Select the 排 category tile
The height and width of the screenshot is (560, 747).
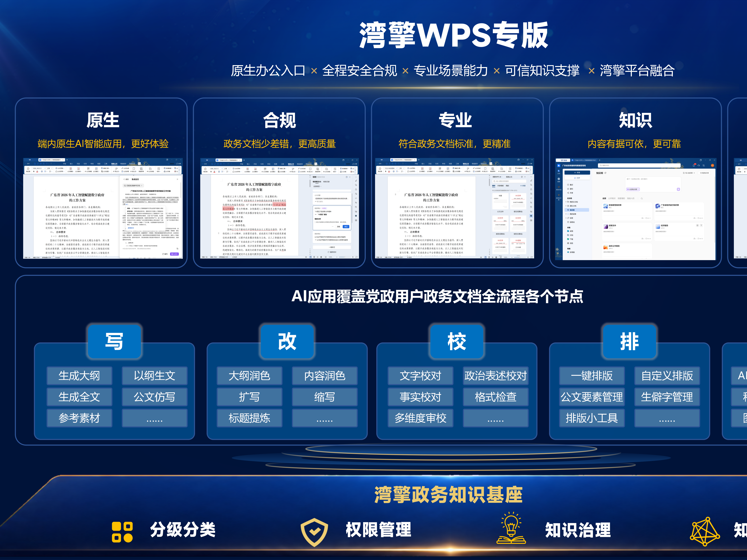click(x=629, y=341)
